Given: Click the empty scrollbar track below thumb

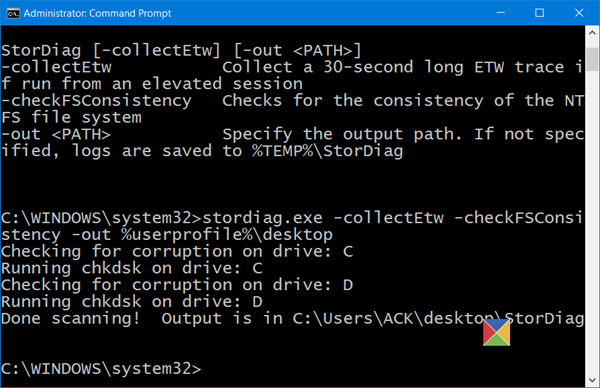Looking at the screenshot, I should (592, 222).
